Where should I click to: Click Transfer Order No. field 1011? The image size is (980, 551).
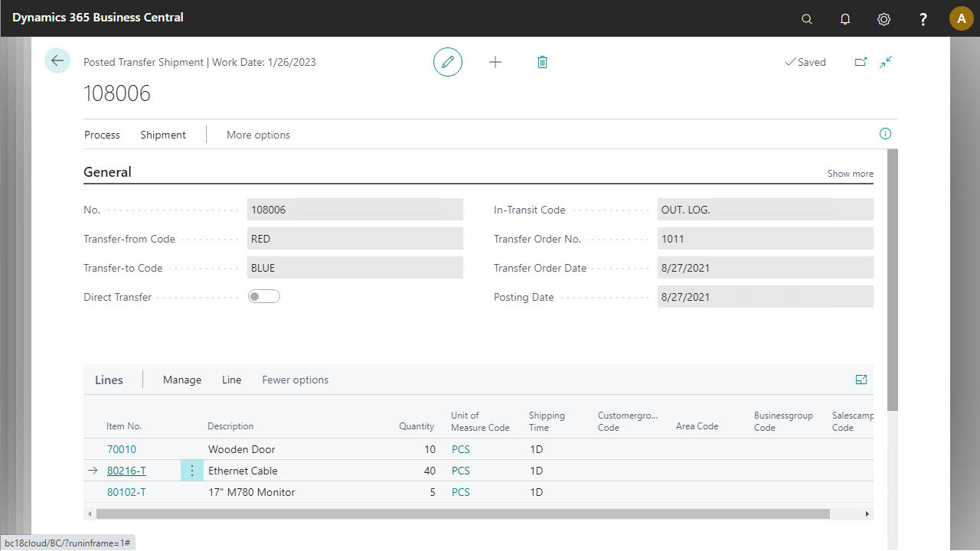[x=766, y=239]
